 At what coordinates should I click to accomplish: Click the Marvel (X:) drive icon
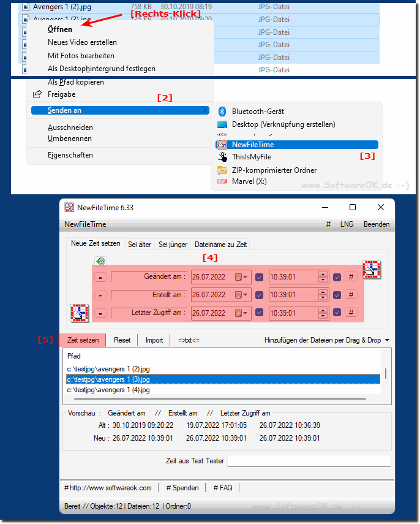click(222, 181)
